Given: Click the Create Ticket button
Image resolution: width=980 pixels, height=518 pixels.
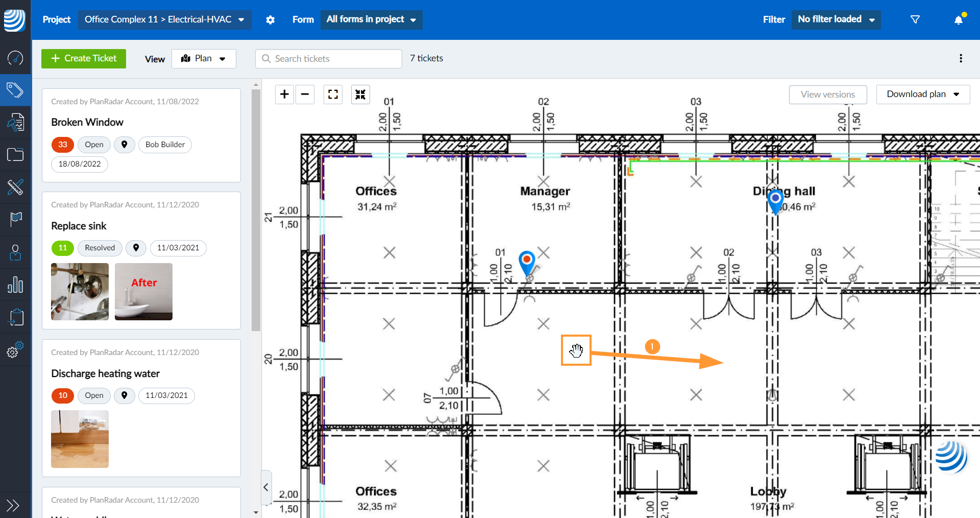Looking at the screenshot, I should (84, 59).
